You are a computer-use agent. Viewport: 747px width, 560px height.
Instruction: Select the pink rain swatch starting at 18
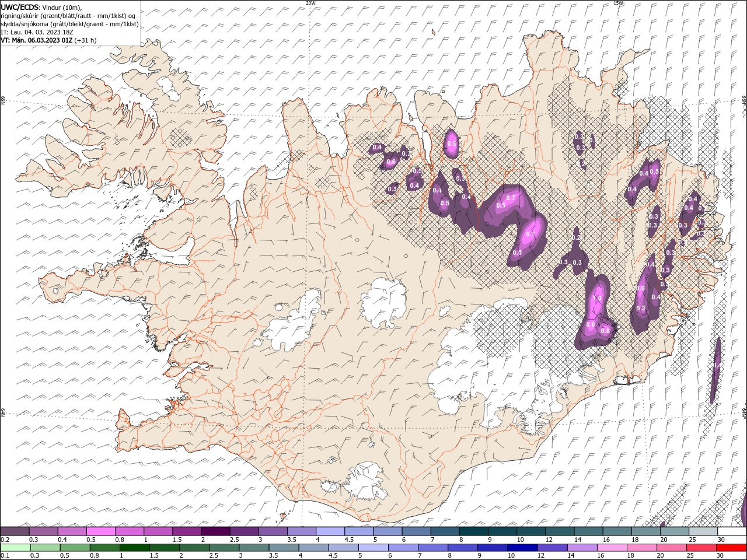point(641,548)
